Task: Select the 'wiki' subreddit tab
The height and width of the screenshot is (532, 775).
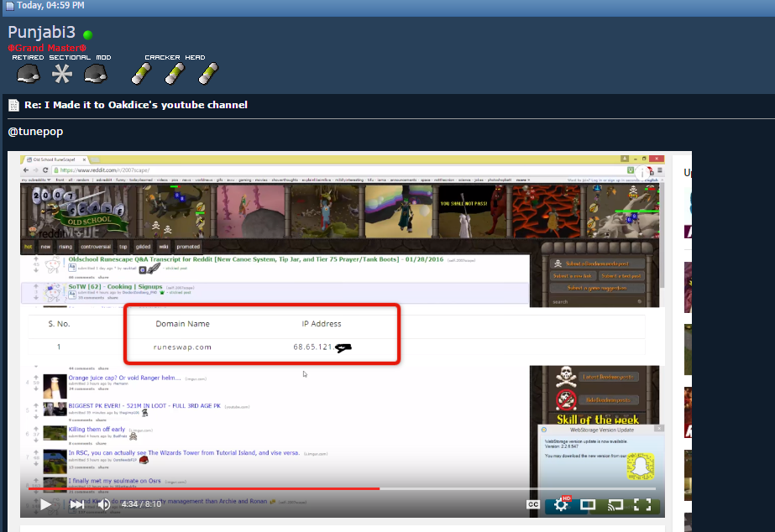Action: (x=164, y=247)
